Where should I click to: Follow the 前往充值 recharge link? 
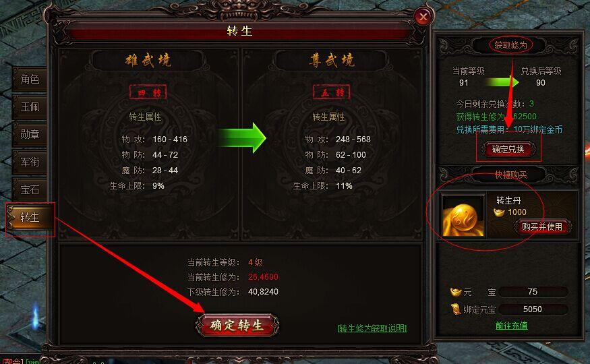511,326
